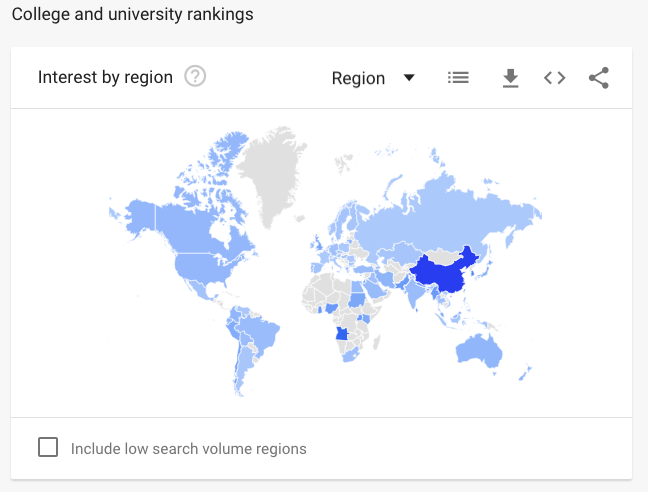Select Angola on the map

coord(341,333)
